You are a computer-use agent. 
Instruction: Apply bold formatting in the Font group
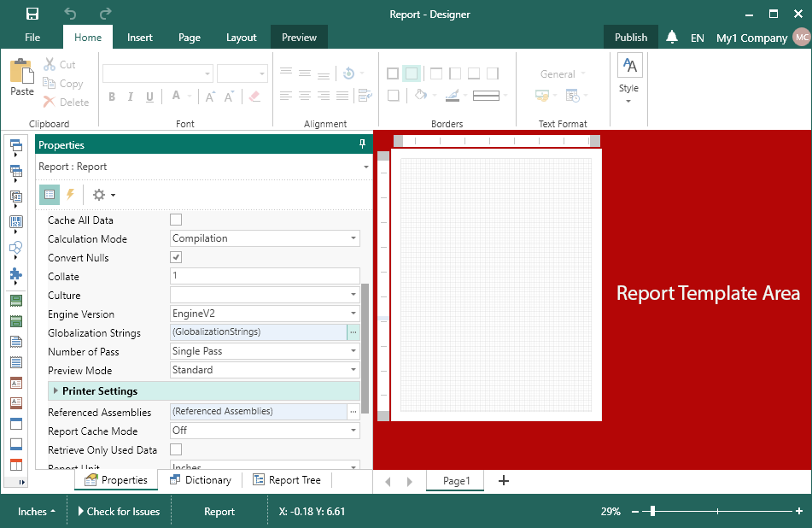point(111,96)
